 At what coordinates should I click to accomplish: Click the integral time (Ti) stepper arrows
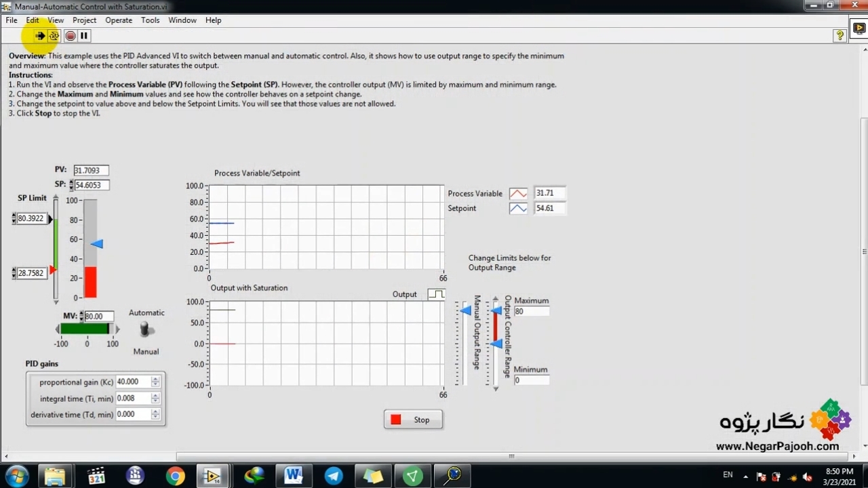(156, 399)
